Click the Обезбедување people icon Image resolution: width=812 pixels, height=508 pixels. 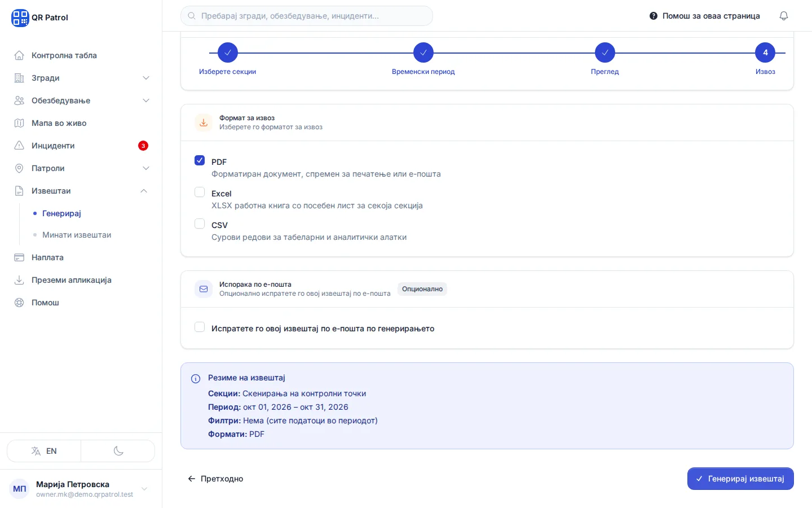[19, 100]
